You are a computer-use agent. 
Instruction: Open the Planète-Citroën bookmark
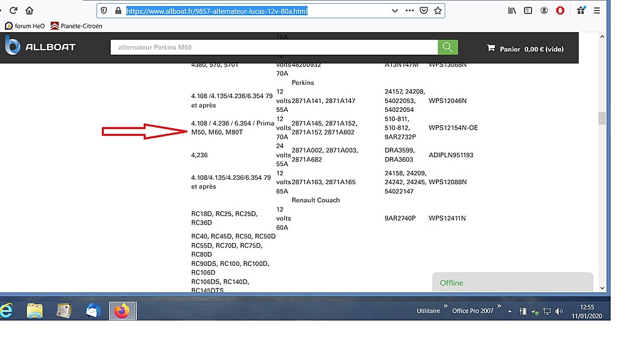click(76, 26)
